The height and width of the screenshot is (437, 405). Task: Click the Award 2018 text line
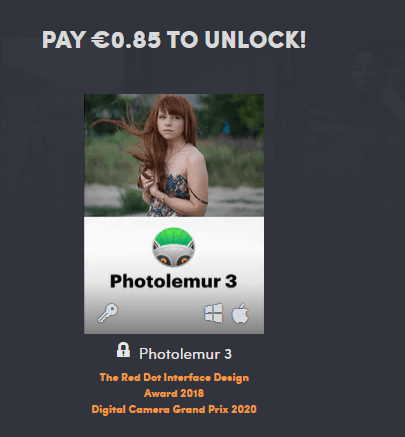coord(174,393)
